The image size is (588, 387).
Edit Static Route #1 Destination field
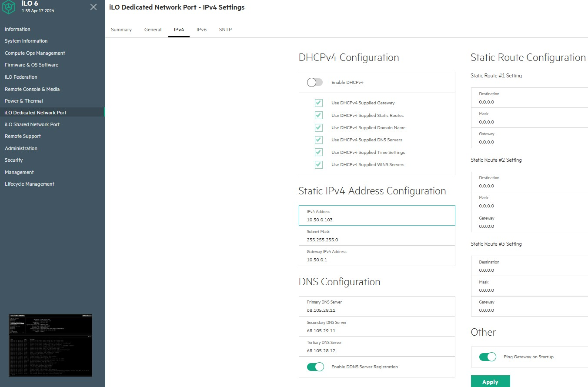[x=529, y=98]
